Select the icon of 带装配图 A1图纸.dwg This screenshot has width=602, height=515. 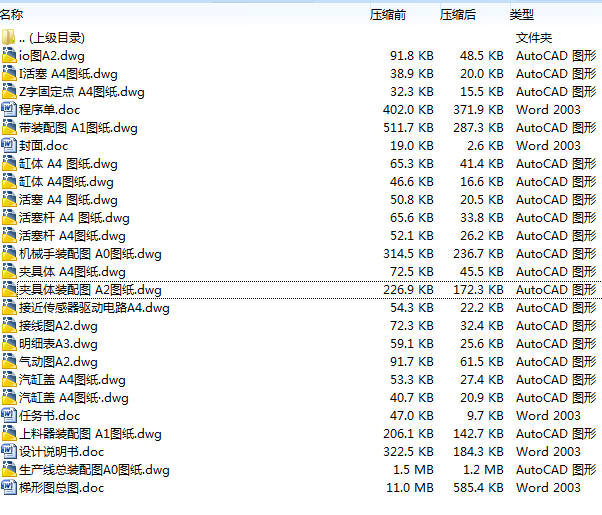coord(9,128)
